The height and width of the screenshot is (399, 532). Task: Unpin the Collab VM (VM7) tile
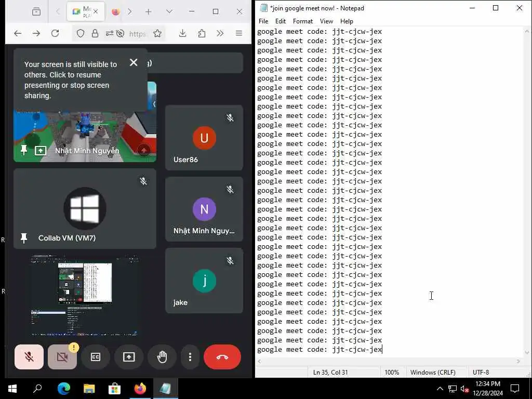[x=24, y=238]
